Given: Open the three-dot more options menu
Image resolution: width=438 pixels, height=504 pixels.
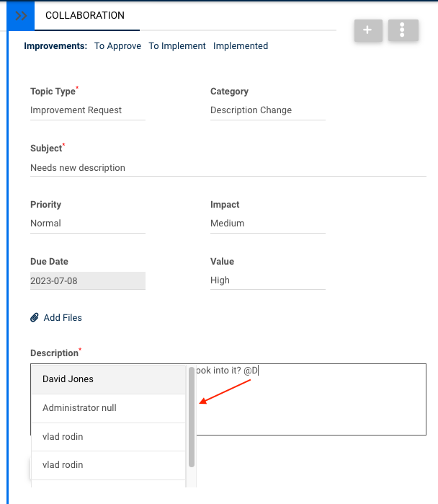Looking at the screenshot, I should point(403,30).
